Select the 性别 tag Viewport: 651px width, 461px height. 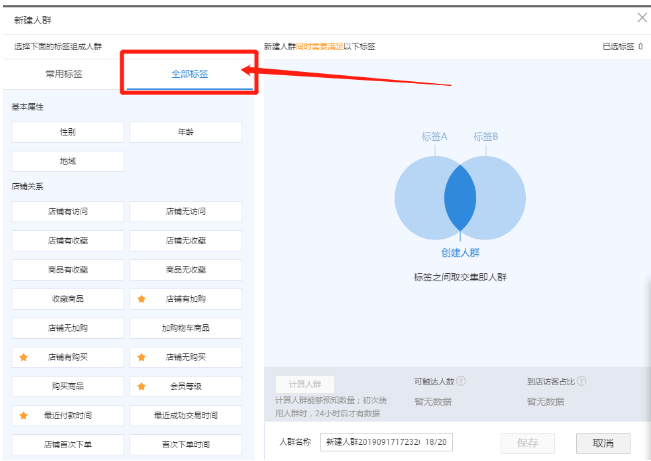pyautogui.click(x=68, y=132)
